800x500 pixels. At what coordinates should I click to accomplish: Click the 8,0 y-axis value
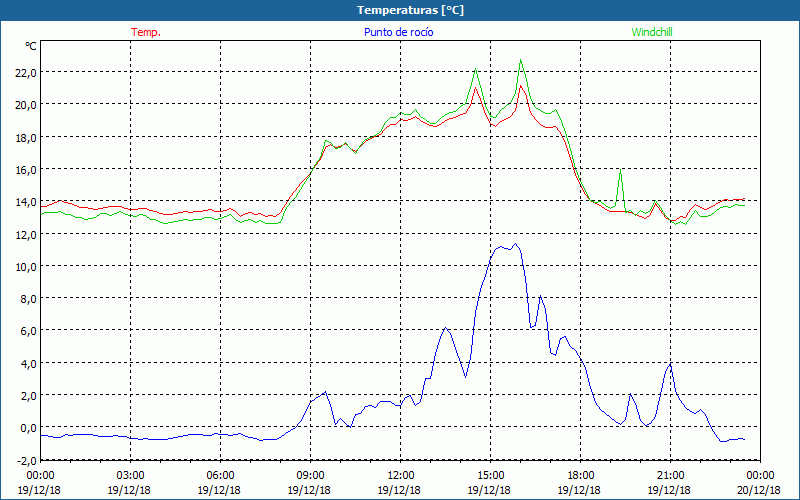pyautogui.click(x=29, y=298)
